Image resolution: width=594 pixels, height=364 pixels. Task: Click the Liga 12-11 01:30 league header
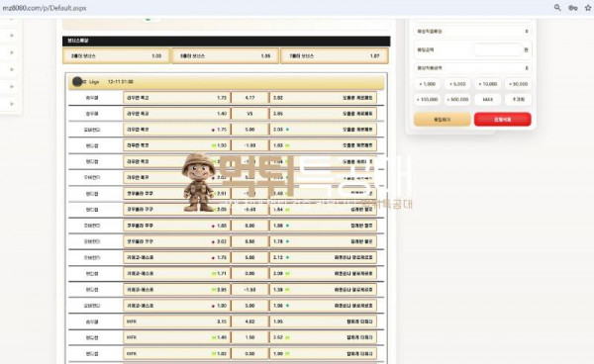(x=226, y=82)
